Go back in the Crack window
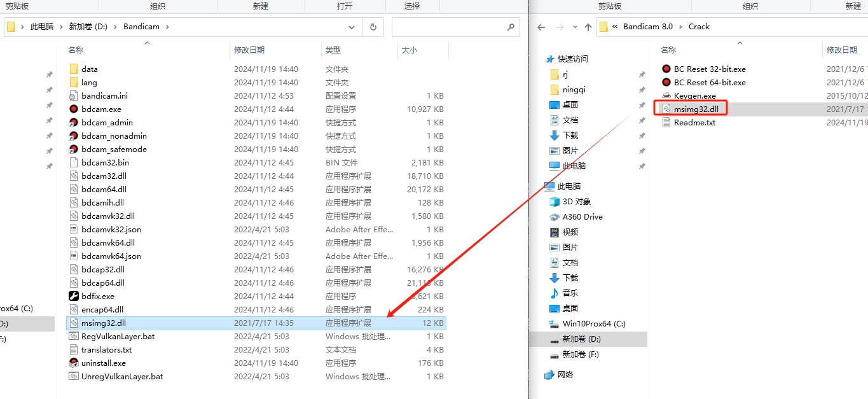The height and width of the screenshot is (399, 868). 541,27
